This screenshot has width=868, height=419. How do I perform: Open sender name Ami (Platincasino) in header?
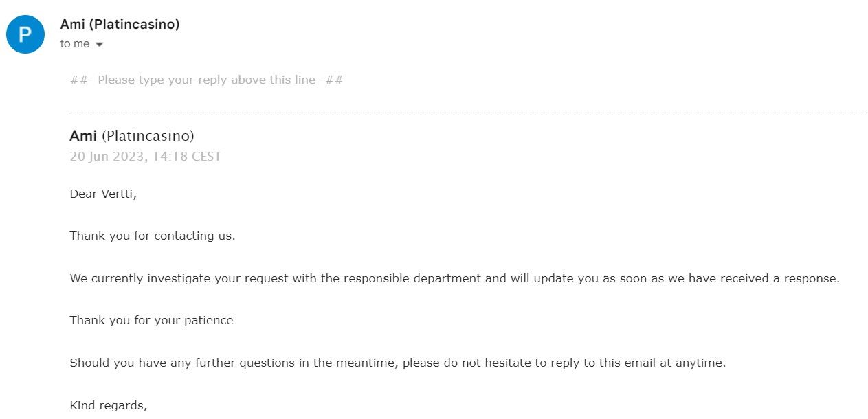point(120,24)
